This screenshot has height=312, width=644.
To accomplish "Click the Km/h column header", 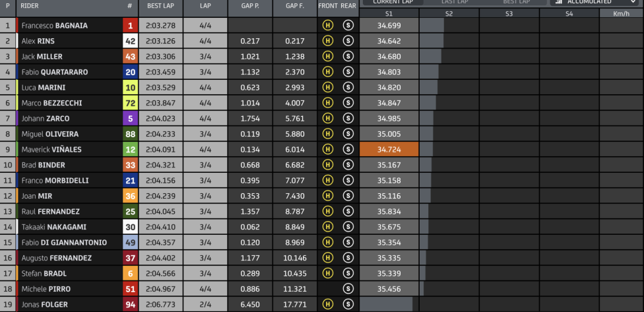I will tap(622, 14).
